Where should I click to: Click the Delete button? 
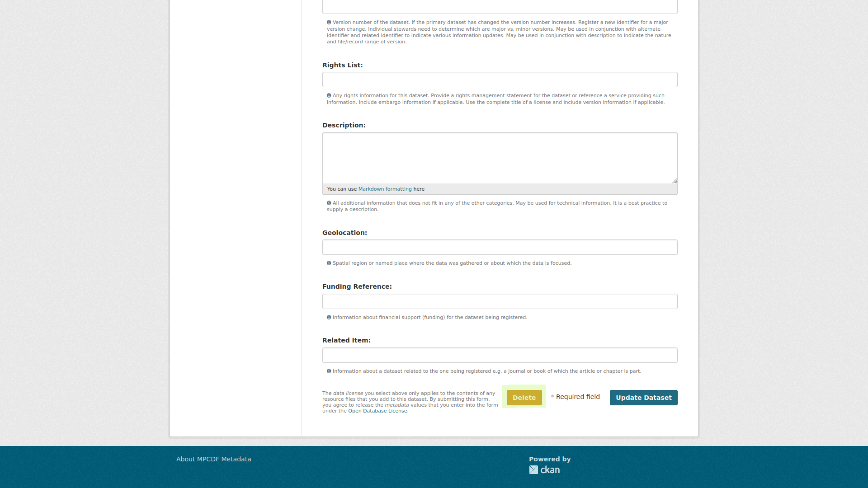click(524, 397)
